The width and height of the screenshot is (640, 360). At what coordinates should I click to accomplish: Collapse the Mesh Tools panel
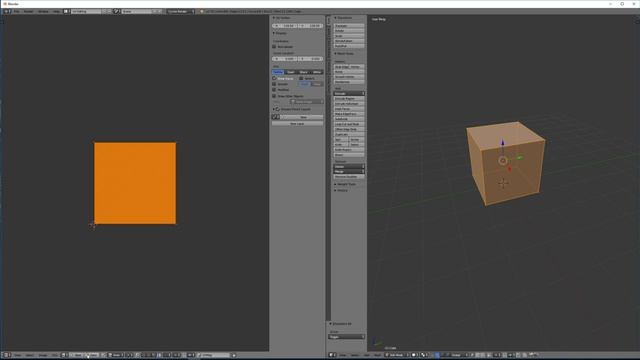pos(344,53)
